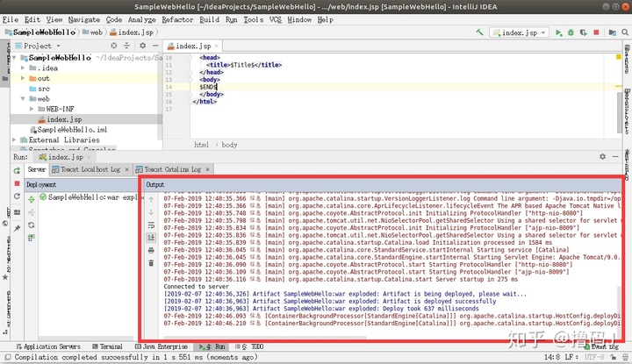
Task: Pin the Run tab with the pin icon
Action: coord(17,228)
